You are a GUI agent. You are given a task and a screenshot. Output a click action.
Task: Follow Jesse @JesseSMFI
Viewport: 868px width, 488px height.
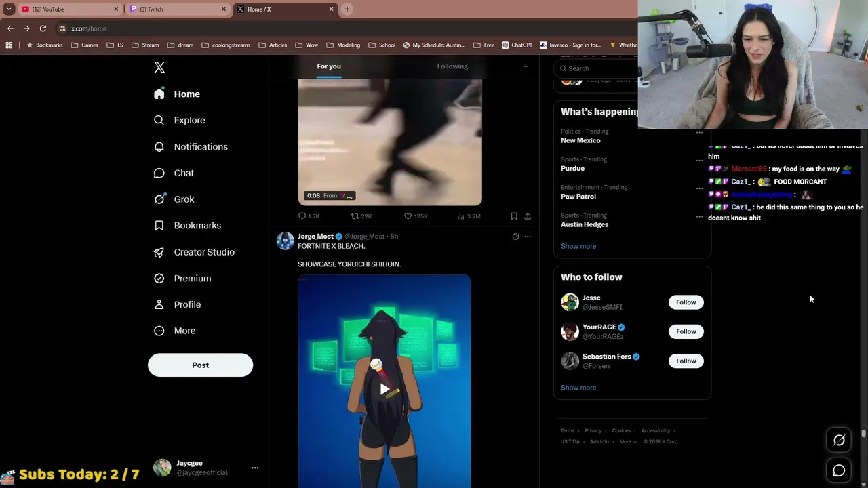[x=686, y=302]
